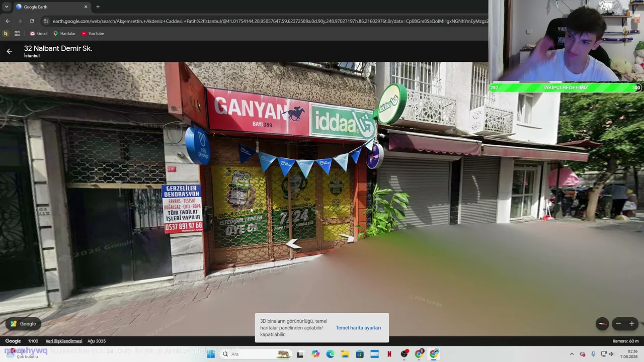Viewport: 644px width, 362px height.
Task: Open Microsoft Edge from the taskbar
Action: point(330,354)
